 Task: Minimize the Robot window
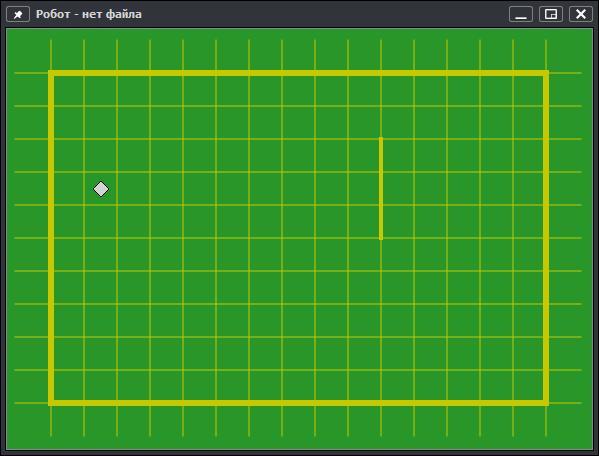click(x=521, y=14)
